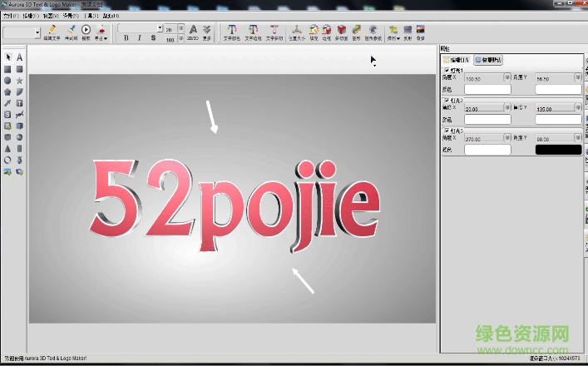
Task: Click the 2D/3D toggle button
Action: tap(192, 32)
